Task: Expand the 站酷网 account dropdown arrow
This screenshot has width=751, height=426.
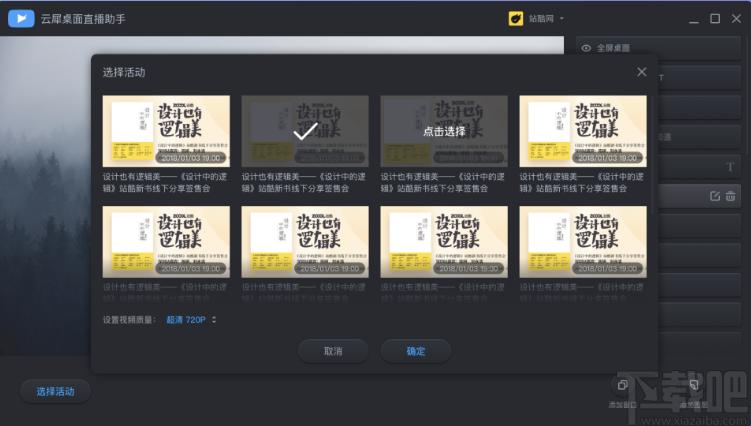Action: (563, 18)
